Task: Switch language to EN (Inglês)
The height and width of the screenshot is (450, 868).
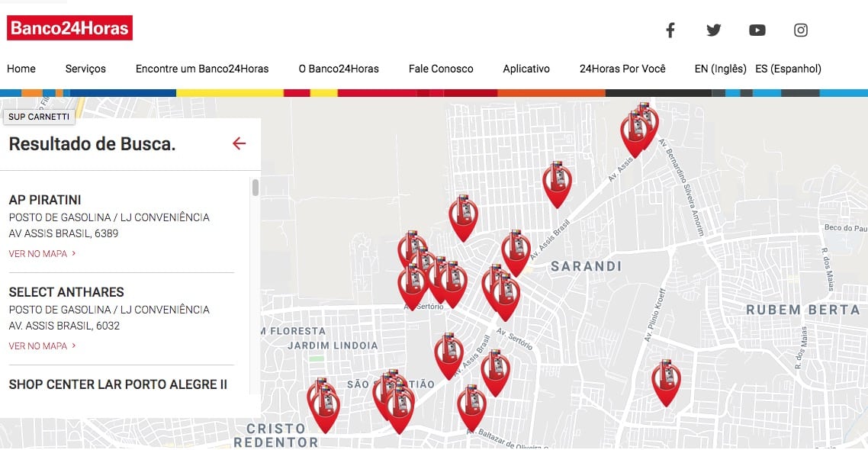Action: pyautogui.click(x=720, y=69)
